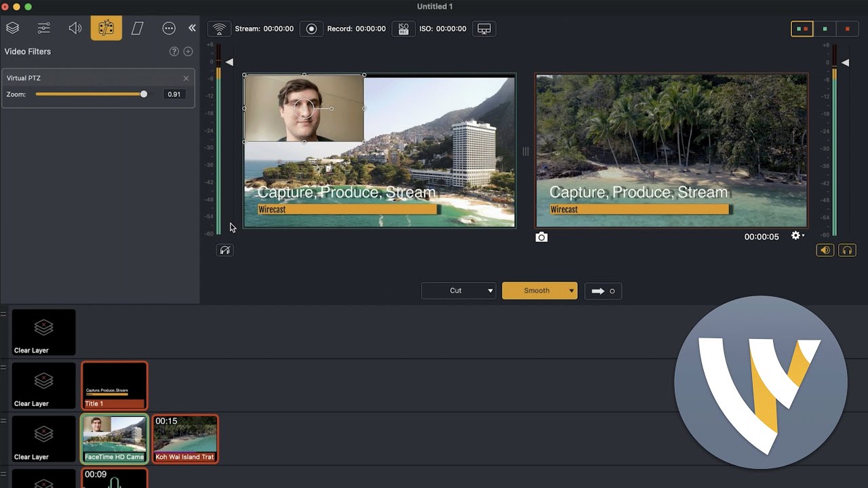Click the Virtual PTZ filter title
This screenshot has height=488, width=868.
pyautogui.click(x=24, y=78)
